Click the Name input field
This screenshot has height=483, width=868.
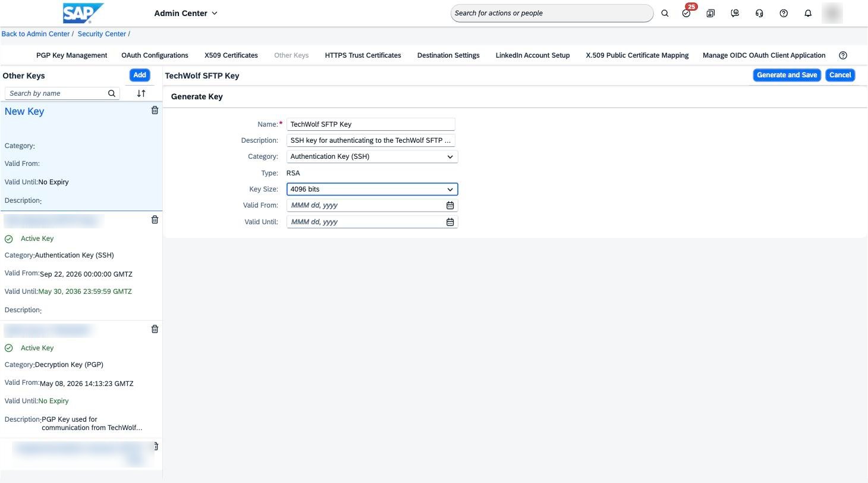(371, 124)
